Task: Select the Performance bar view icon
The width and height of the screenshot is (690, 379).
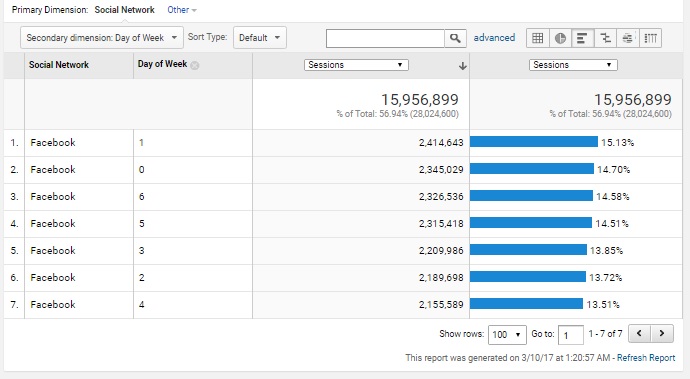Action: point(583,38)
